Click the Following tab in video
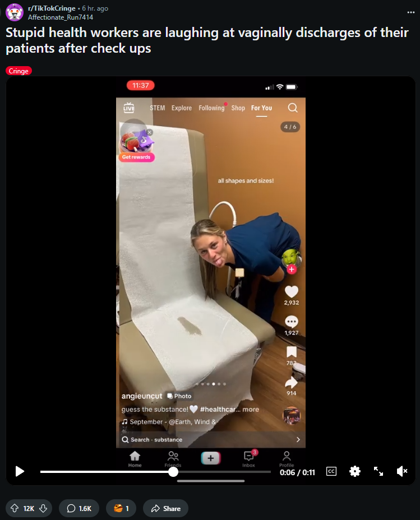Image resolution: width=420 pixels, height=520 pixels. click(x=211, y=108)
